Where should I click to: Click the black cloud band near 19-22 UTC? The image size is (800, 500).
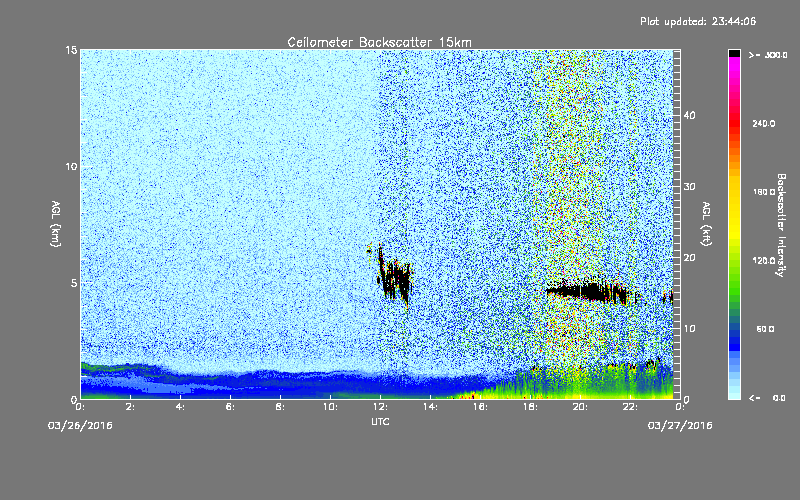point(587,292)
